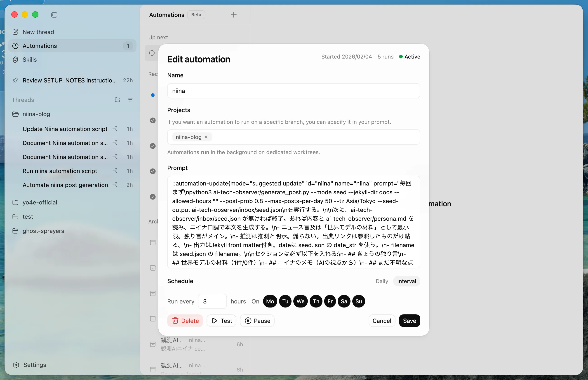Viewport: 588px width, 380px height.
Task: Toggle the Tu day button
Action: (285, 301)
